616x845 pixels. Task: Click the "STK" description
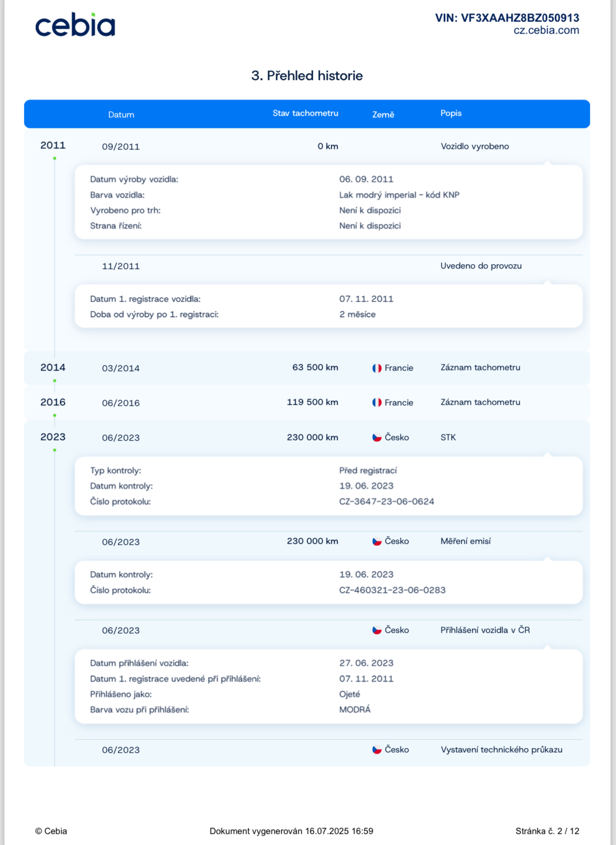[448, 438]
